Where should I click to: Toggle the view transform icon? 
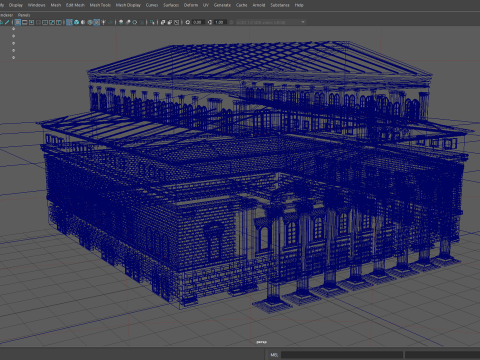(231, 22)
